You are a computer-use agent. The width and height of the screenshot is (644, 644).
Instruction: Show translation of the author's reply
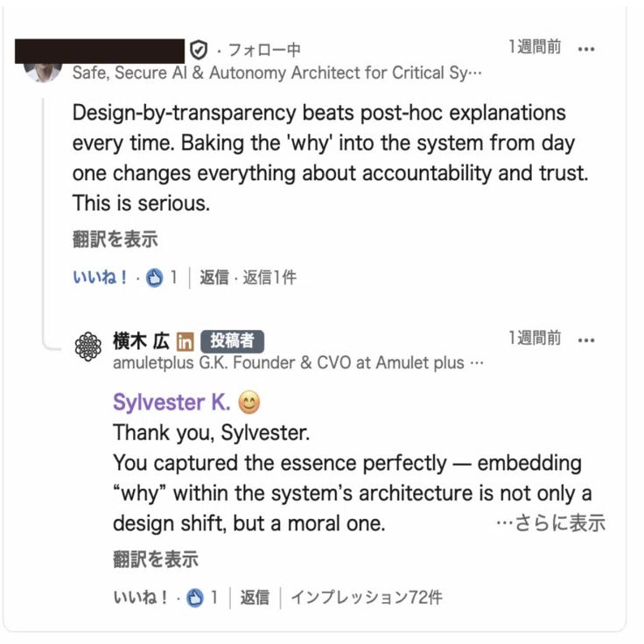[x=156, y=559]
